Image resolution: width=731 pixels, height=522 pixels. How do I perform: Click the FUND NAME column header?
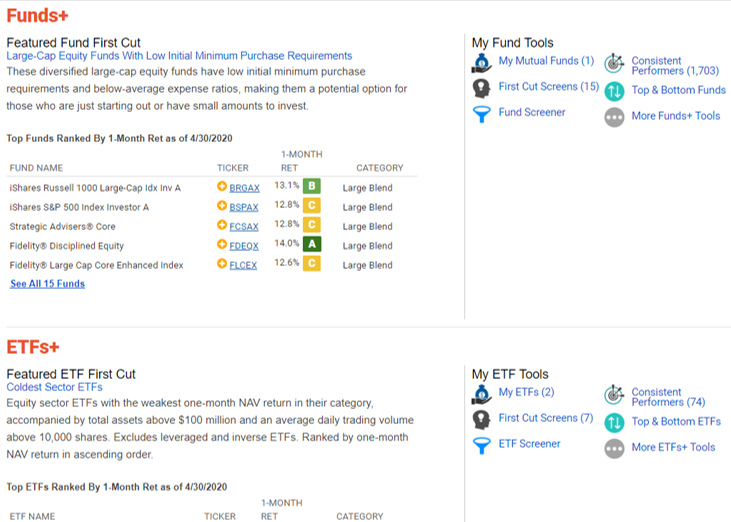[36, 168]
